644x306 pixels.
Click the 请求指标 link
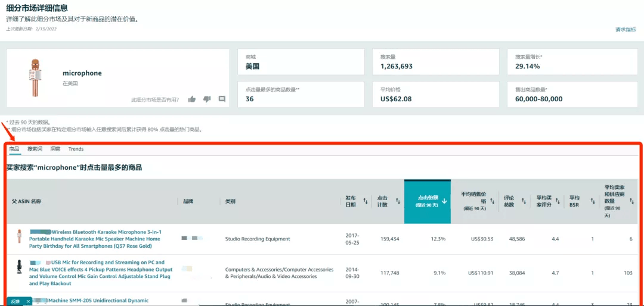coord(626,29)
